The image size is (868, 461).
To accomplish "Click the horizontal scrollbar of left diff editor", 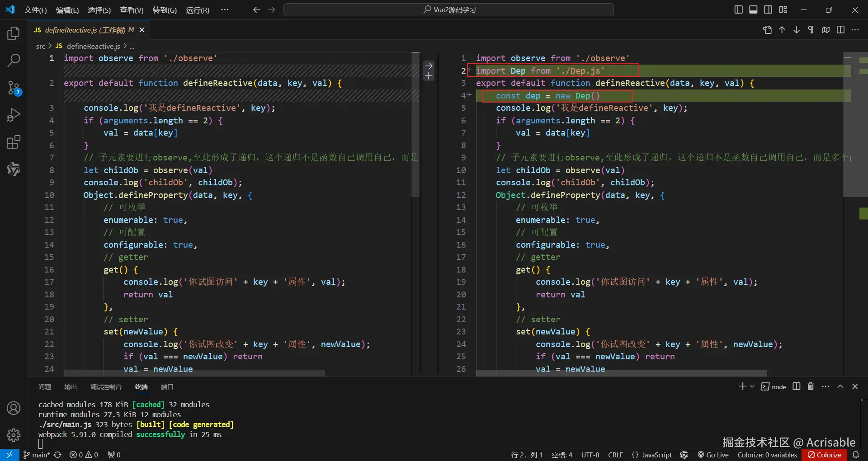I will [x=194, y=373].
